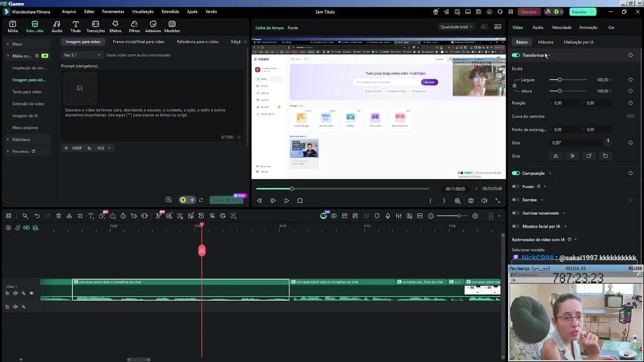
Task: Enable the Sombra toggle
Action: (x=516, y=200)
